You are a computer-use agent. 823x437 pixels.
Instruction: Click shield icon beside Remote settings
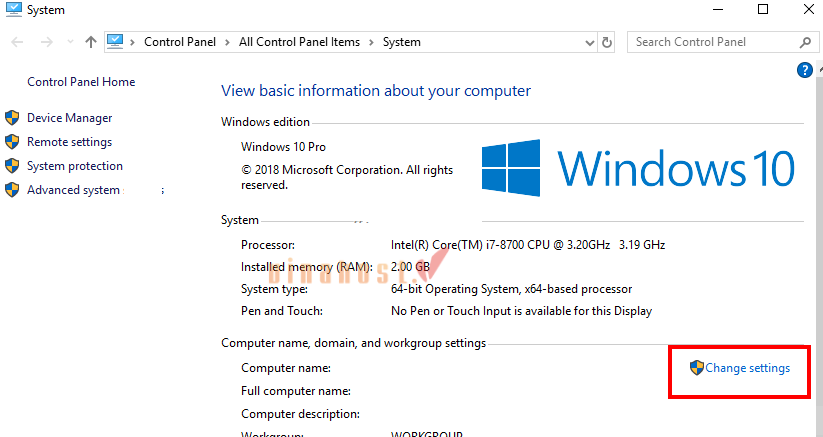click(12, 142)
